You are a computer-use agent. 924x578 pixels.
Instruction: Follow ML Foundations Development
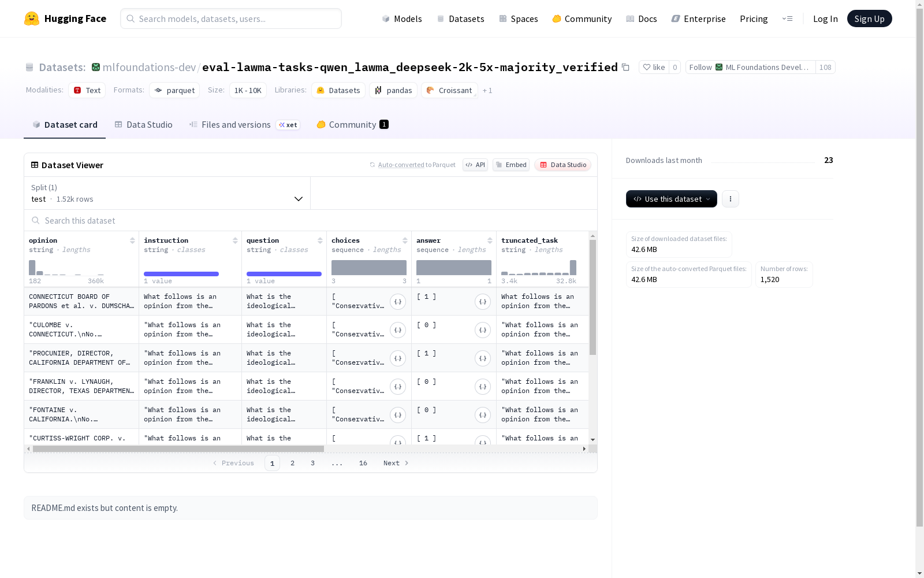(750, 67)
